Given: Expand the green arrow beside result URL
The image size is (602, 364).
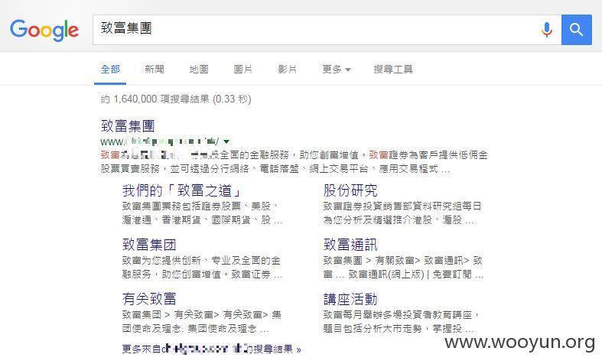Looking at the screenshot, I should tap(226, 141).
